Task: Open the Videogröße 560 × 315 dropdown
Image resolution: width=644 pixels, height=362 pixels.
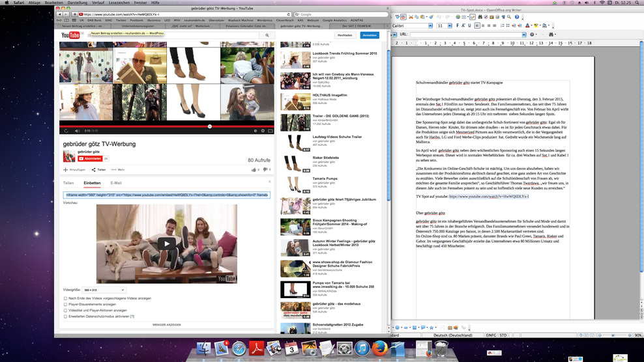Action: point(104,290)
